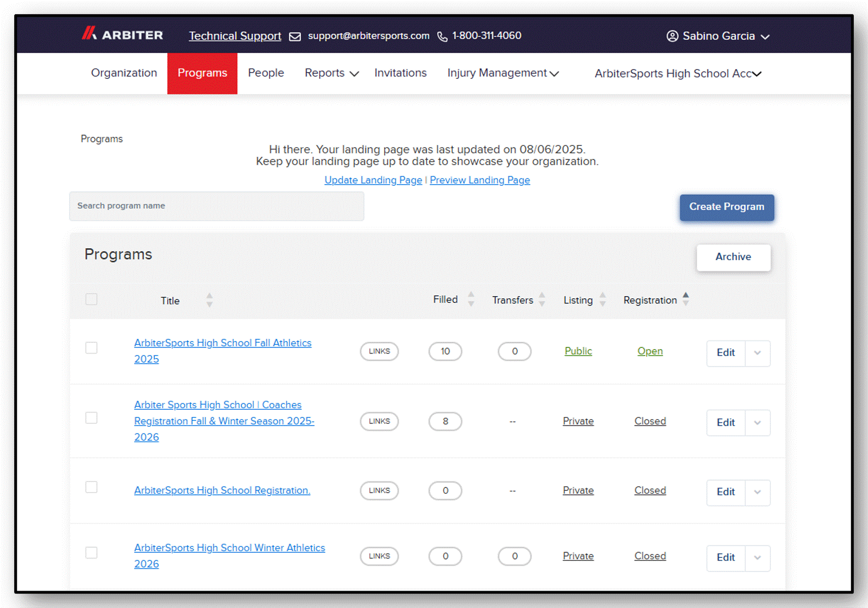Click the Search program name field
Image resolution: width=868 pixels, height=608 pixels.
pos(217,206)
